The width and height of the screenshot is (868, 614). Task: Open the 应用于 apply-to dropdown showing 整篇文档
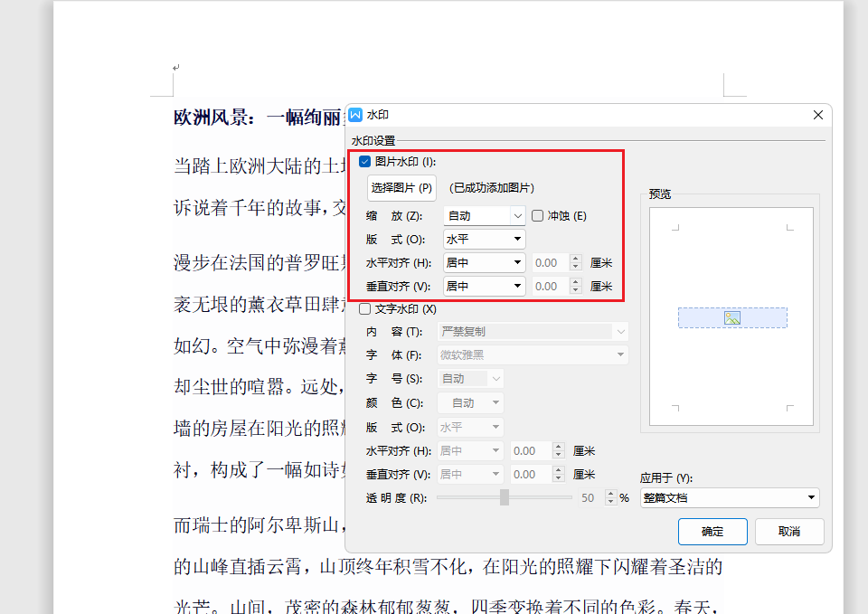coord(729,497)
